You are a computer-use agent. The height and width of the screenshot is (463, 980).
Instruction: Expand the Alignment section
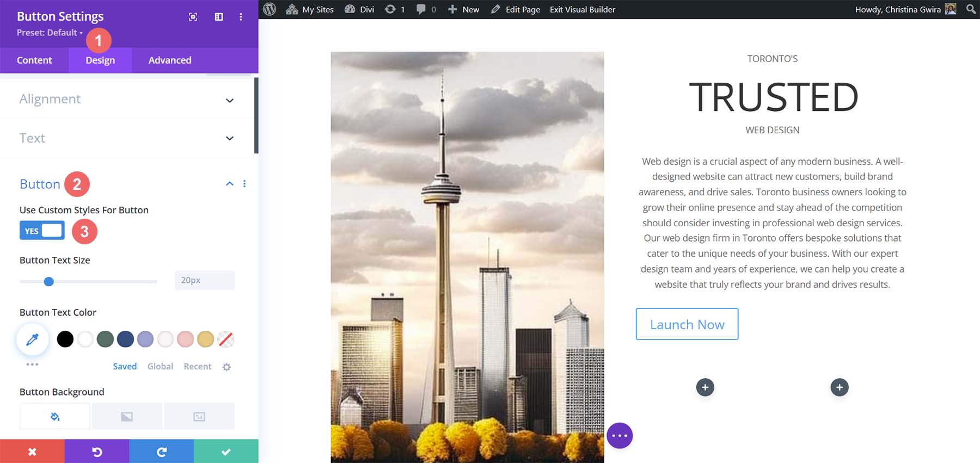(x=230, y=100)
